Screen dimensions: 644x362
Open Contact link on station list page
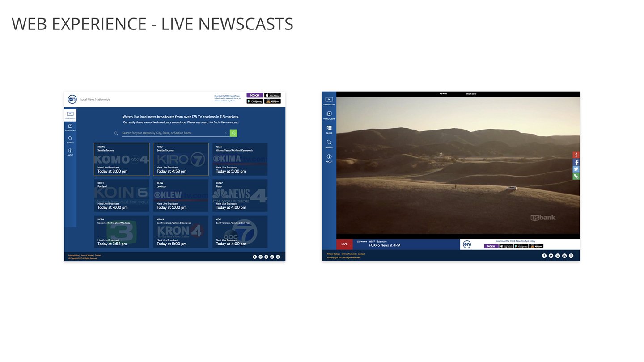(x=98, y=255)
